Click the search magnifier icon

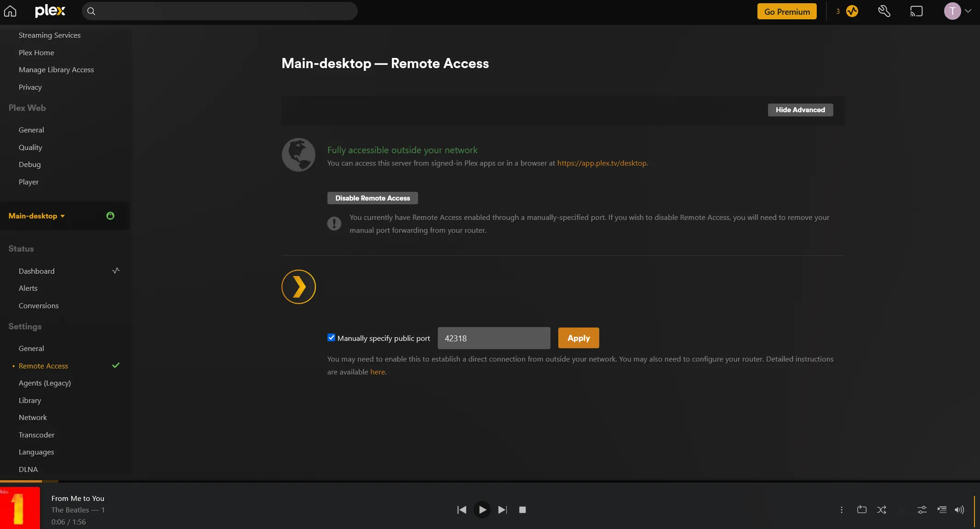click(x=91, y=11)
